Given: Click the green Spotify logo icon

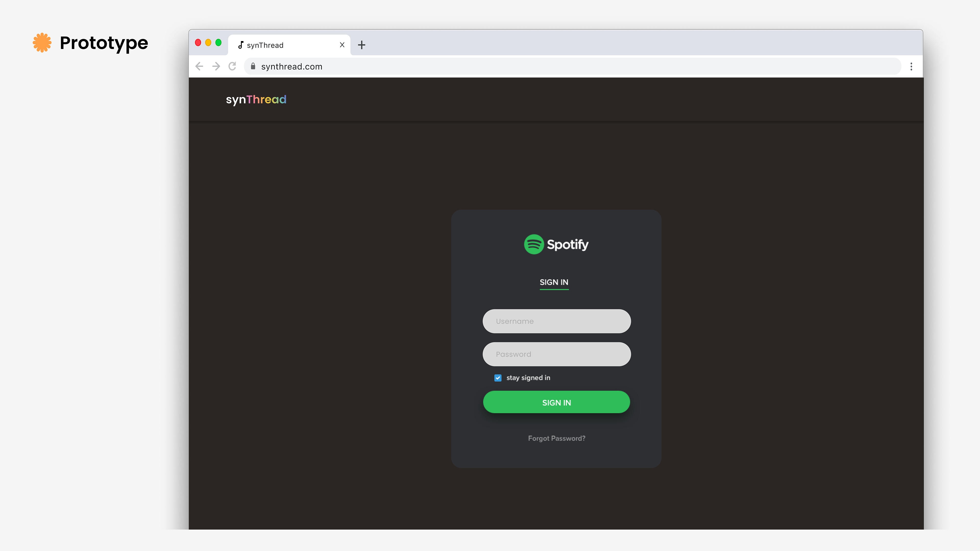Looking at the screenshot, I should tap(534, 244).
